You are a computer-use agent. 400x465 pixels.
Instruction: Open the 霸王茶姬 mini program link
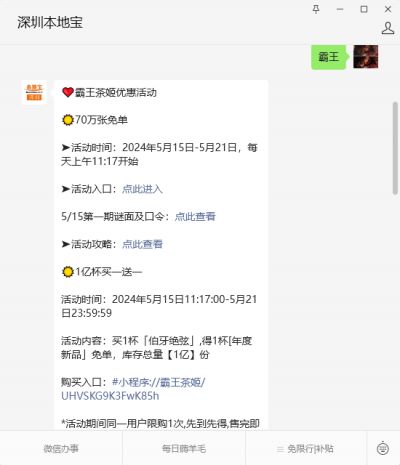159,382
